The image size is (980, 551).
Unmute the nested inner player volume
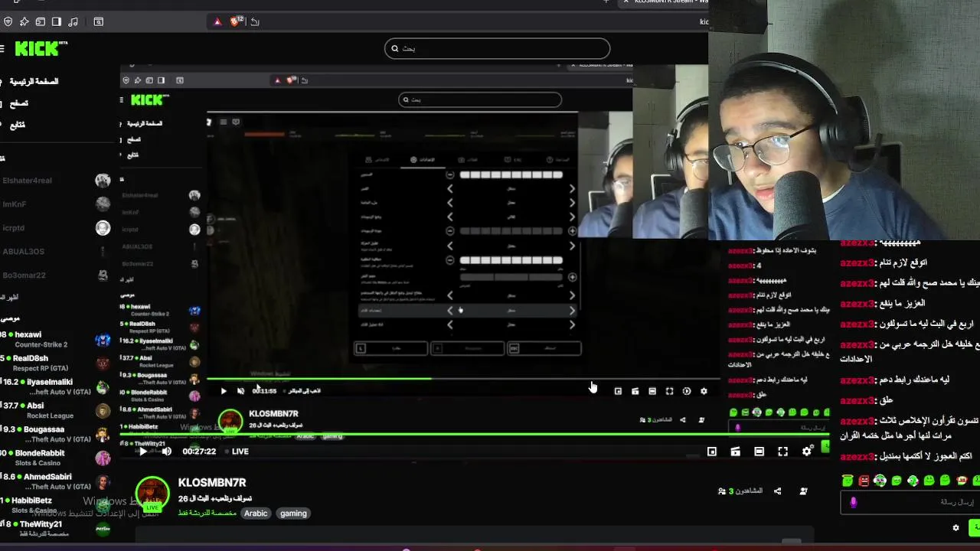pos(240,391)
